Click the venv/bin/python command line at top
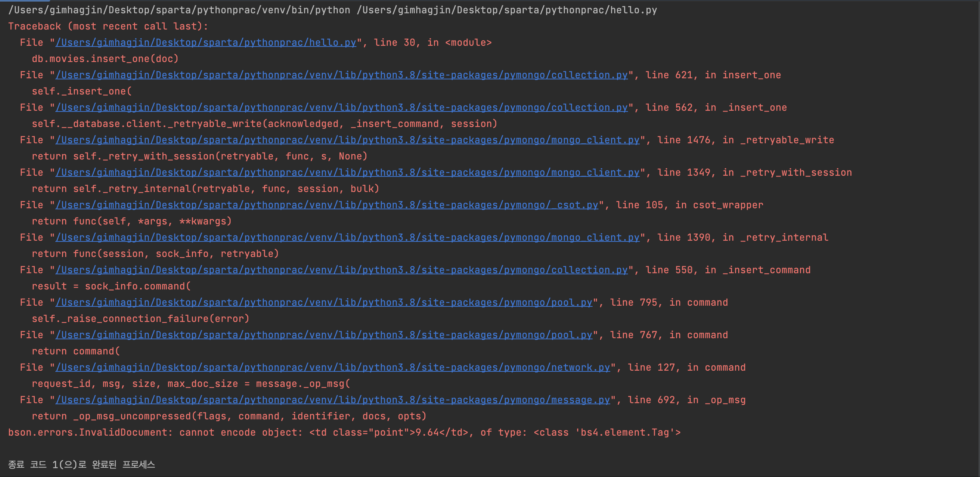Viewport: 980px width, 477px height. pos(332,10)
